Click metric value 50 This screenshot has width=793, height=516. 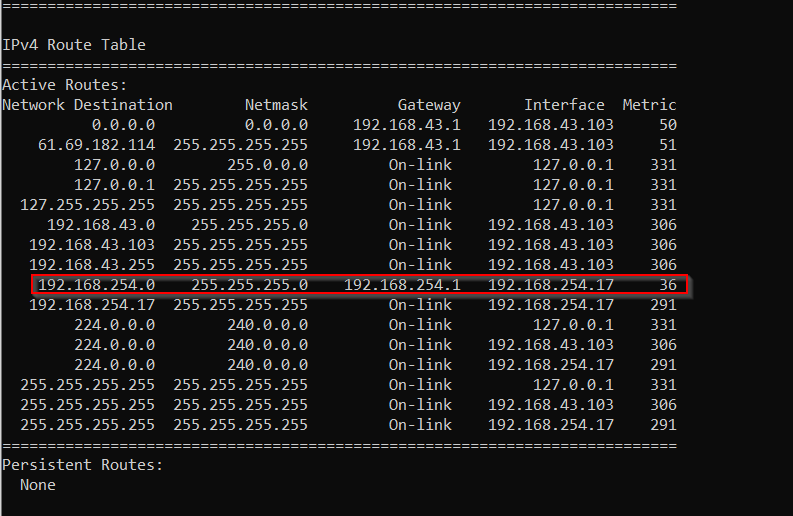point(668,124)
